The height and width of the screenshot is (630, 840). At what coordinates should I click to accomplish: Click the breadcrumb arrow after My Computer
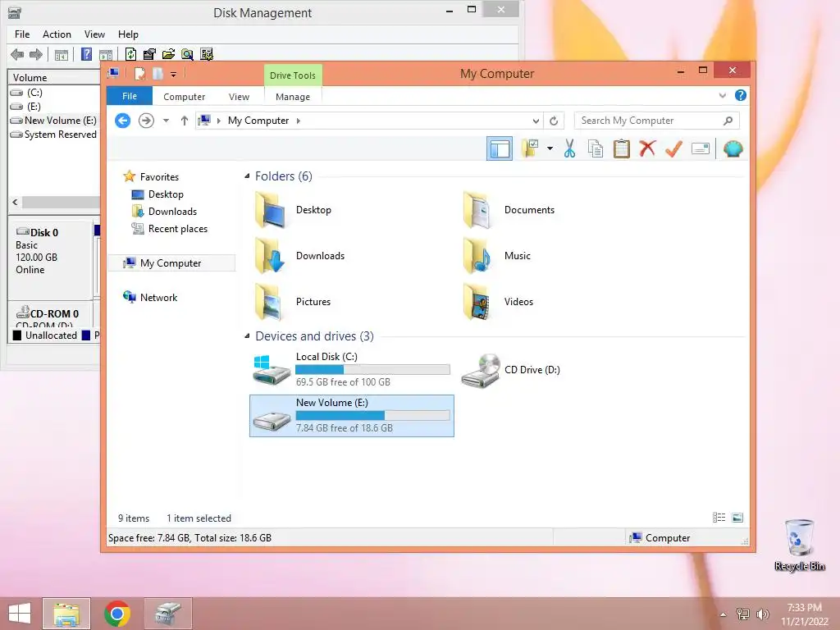click(x=299, y=121)
